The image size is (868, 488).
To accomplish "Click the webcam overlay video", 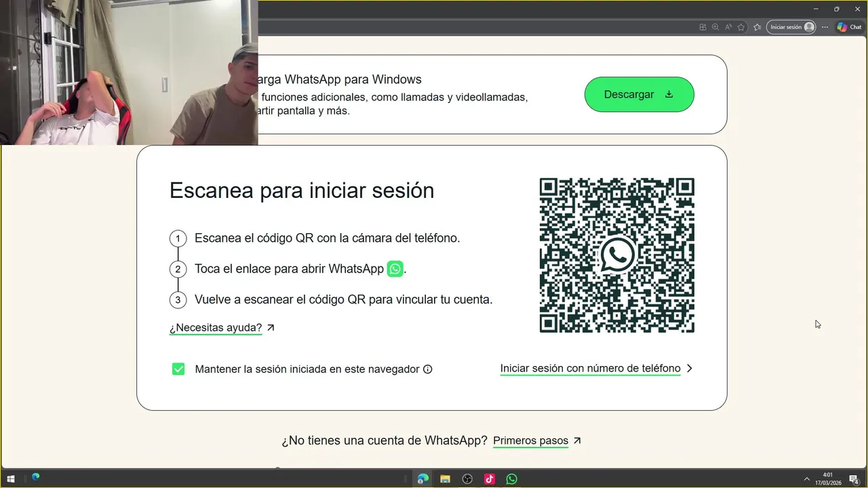I will click(129, 73).
